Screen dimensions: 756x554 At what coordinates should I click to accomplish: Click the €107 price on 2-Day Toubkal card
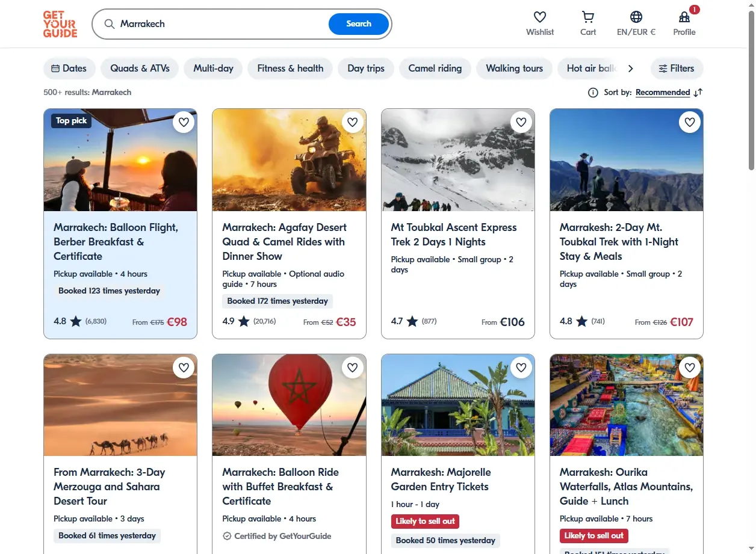click(x=682, y=322)
